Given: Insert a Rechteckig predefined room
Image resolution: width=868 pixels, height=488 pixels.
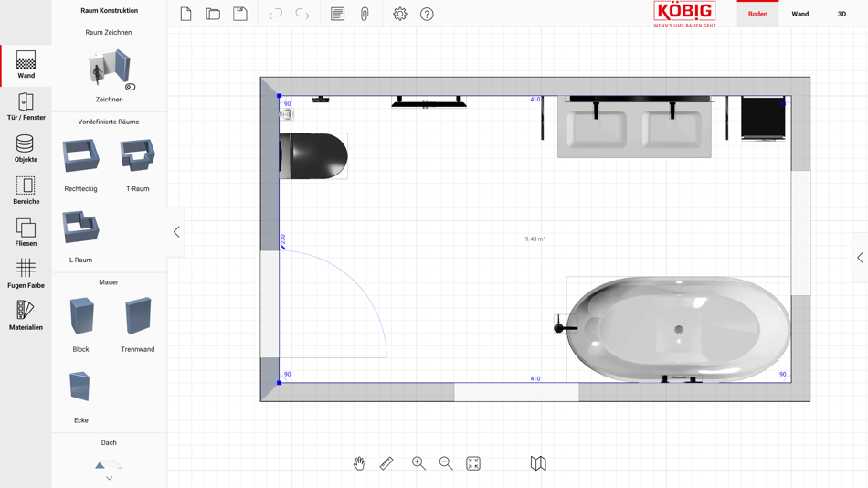Looking at the screenshot, I should [x=80, y=164].
